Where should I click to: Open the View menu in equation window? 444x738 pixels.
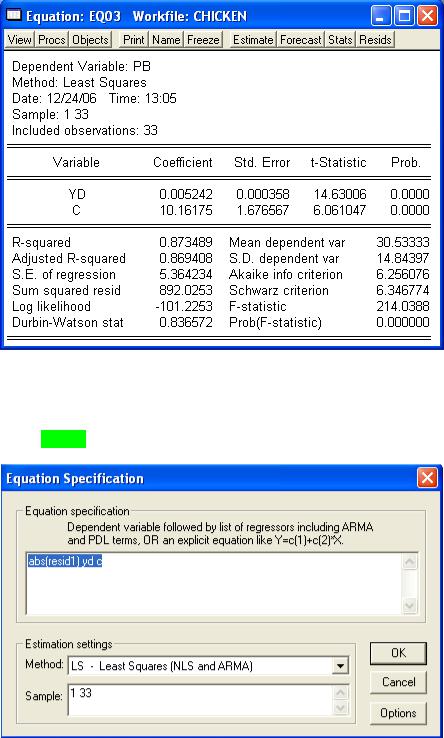(x=19, y=40)
